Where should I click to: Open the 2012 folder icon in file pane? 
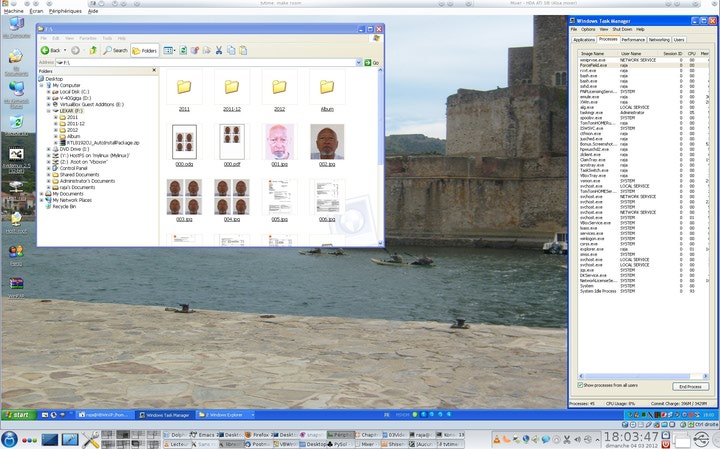click(x=279, y=87)
